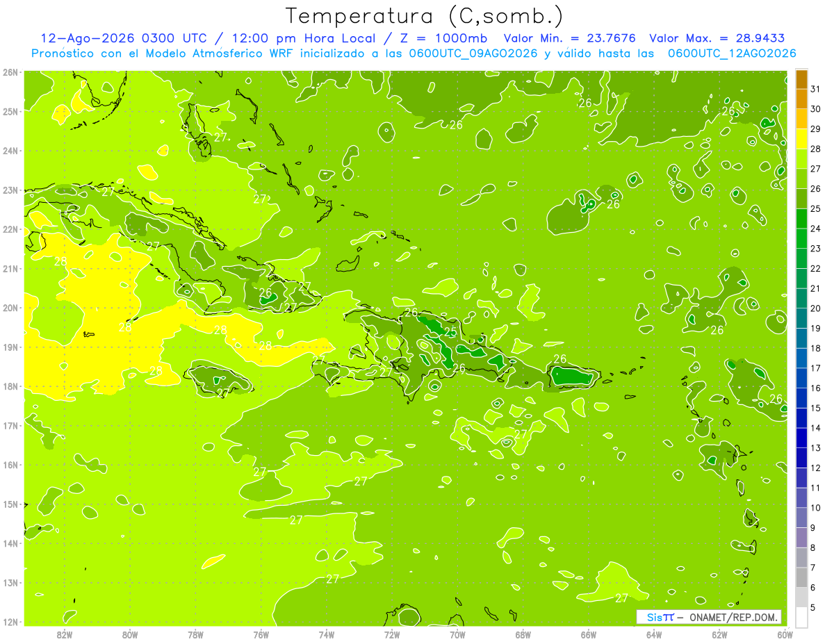Click the legend value "5" on the color scale
834x644 pixels.
[813, 607]
